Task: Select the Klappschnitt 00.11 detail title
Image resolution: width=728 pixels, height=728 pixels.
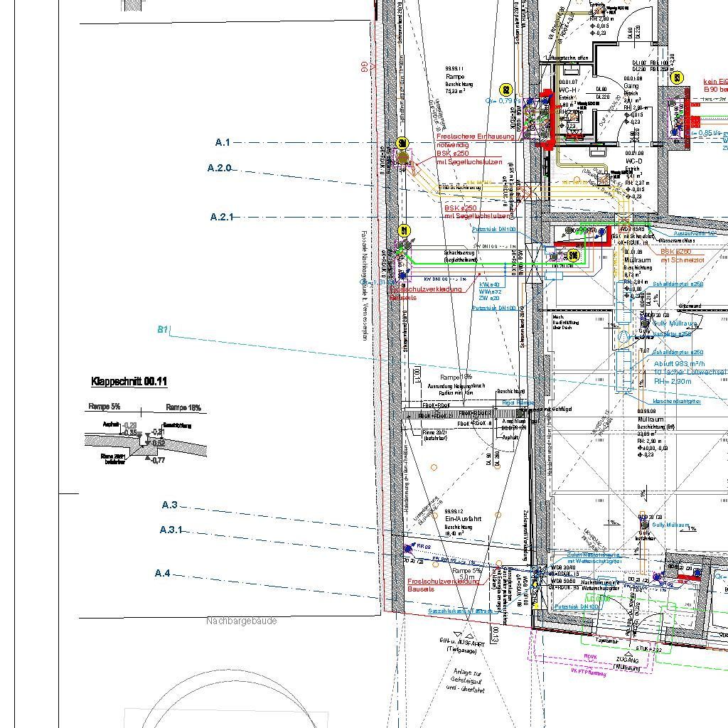Action: click(129, 382)
